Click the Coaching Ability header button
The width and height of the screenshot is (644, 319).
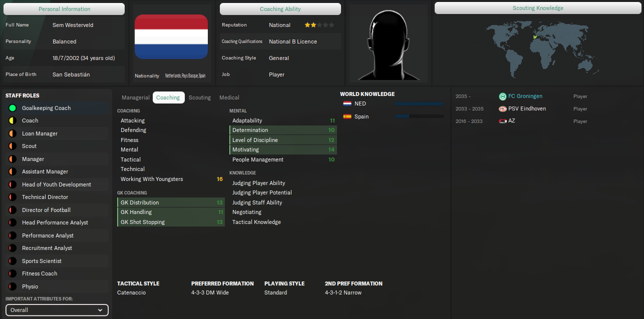click(280, 9)
